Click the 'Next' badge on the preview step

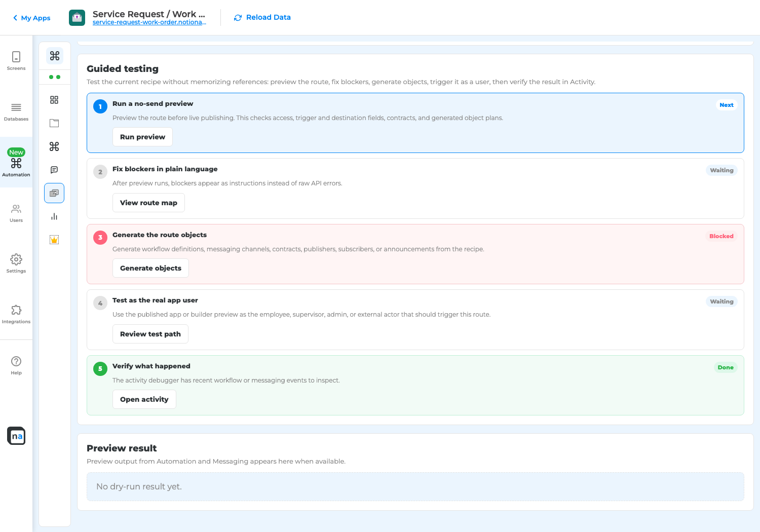coord(727,105)
